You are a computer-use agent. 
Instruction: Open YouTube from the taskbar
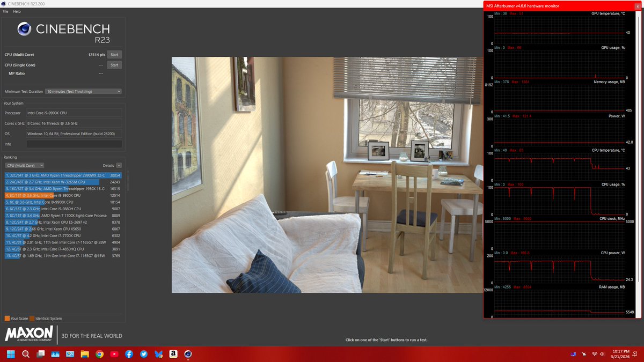(114, 354)
